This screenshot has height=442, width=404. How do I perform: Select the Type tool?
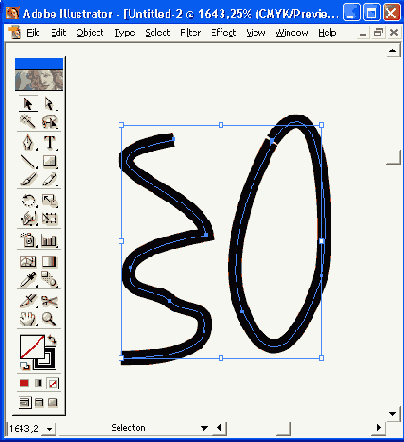[50, 142]
